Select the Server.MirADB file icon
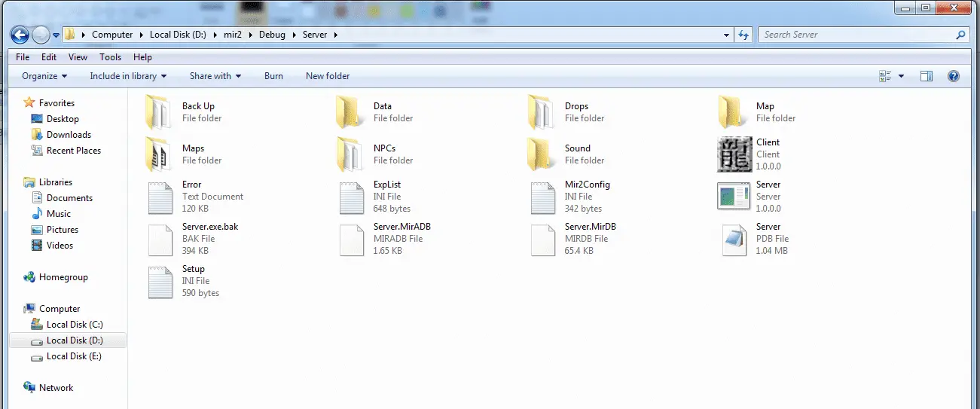Screen dimensions: 980x409 (x=351, y=239)
